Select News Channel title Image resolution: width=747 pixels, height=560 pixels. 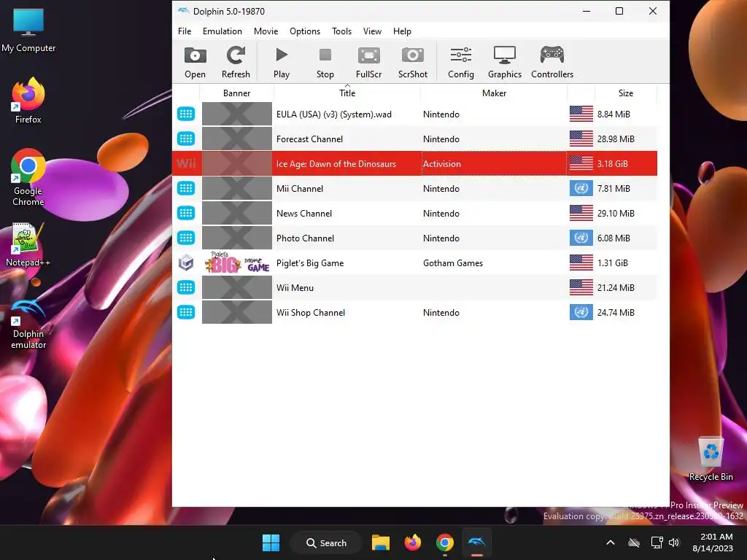[x=304, y=214]
